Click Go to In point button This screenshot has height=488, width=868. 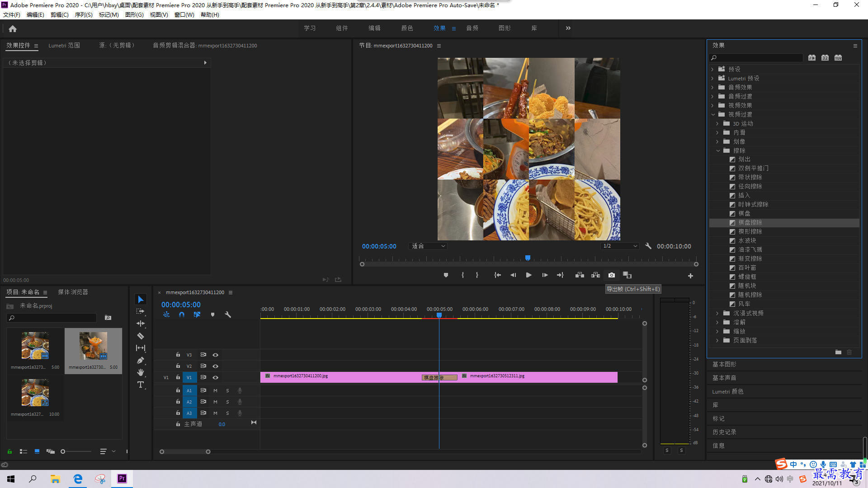[x=497, y=275]
